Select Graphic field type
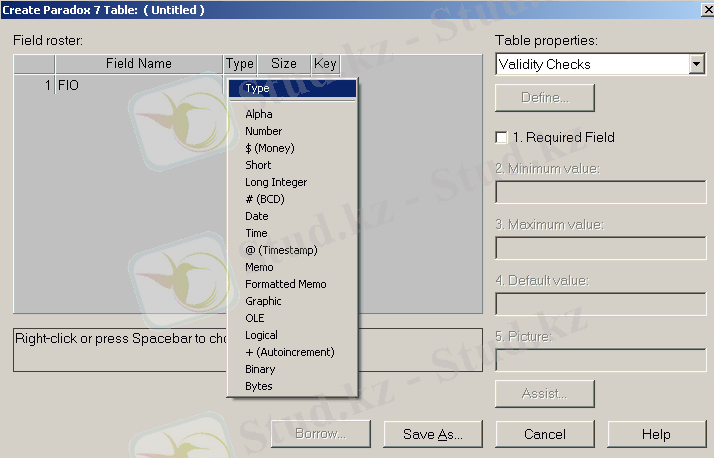This screenshot has height=458, width=714. pyautogui.click(x=292, y=301)
